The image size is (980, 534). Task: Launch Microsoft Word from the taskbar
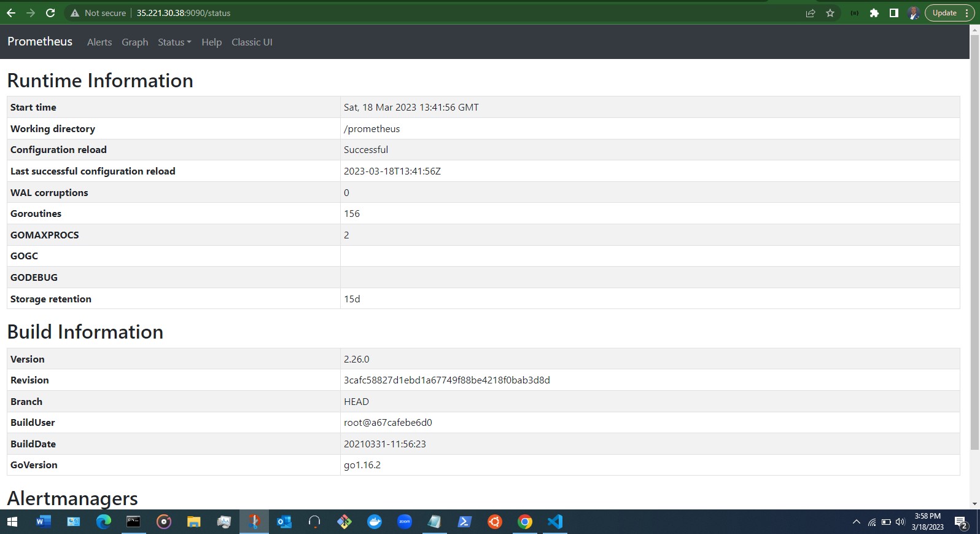43,522
